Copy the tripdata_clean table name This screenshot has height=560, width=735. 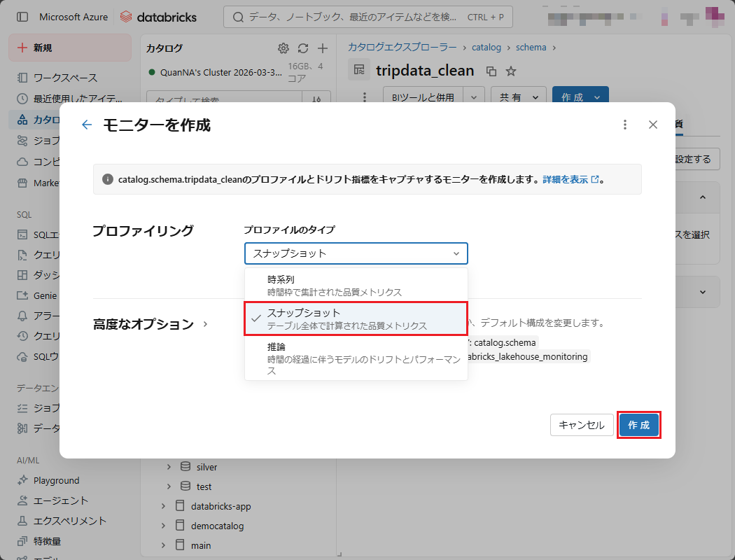click(491, 71)
